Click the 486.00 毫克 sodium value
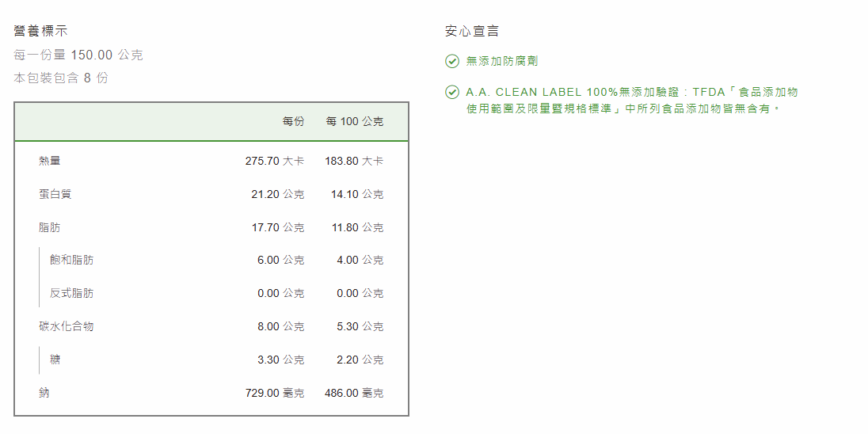 [354, 393]
